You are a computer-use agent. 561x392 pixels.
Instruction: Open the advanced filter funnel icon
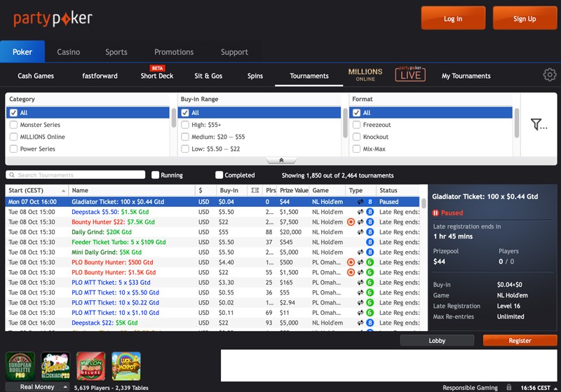(539, 124)
